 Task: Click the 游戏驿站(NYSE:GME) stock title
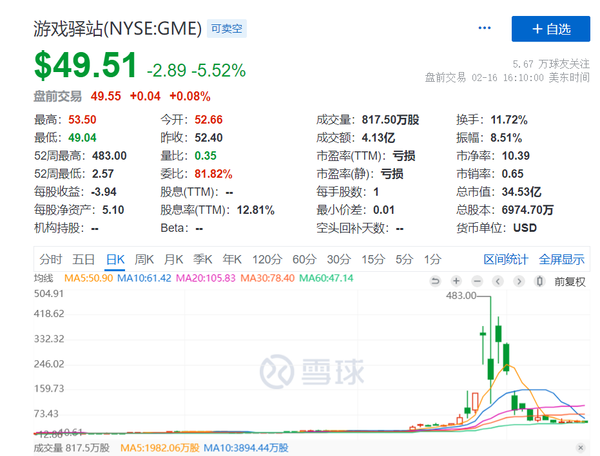click(x=117, y=29)
